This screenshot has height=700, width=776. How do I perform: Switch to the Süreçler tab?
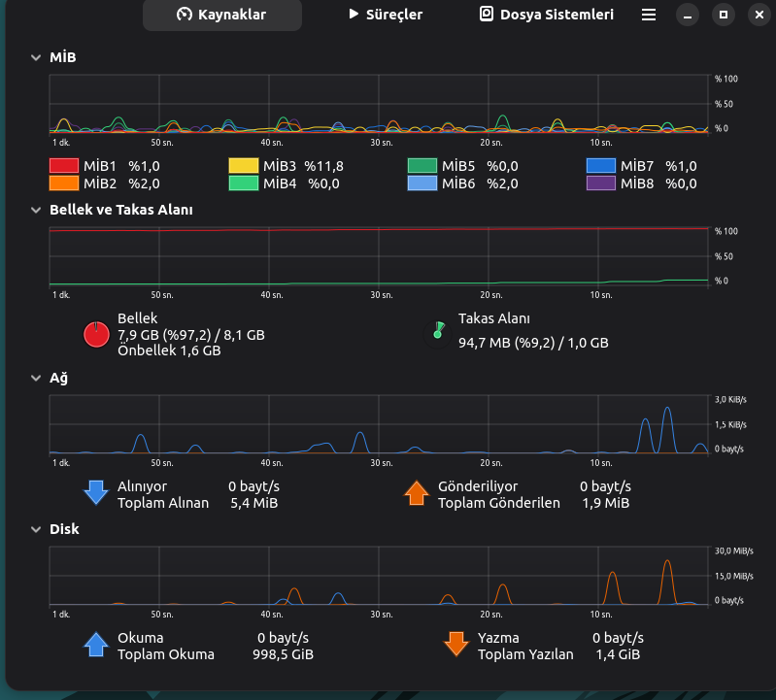[x=386, y=15]
